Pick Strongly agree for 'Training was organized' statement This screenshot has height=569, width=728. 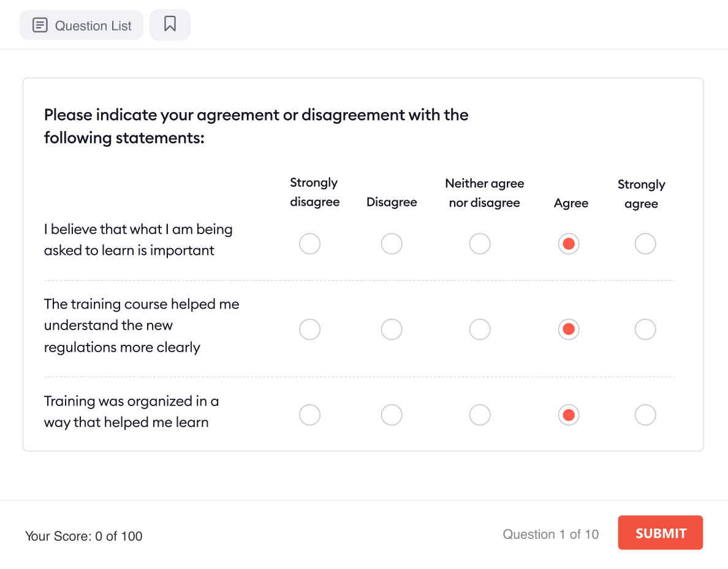pos(645,415)
